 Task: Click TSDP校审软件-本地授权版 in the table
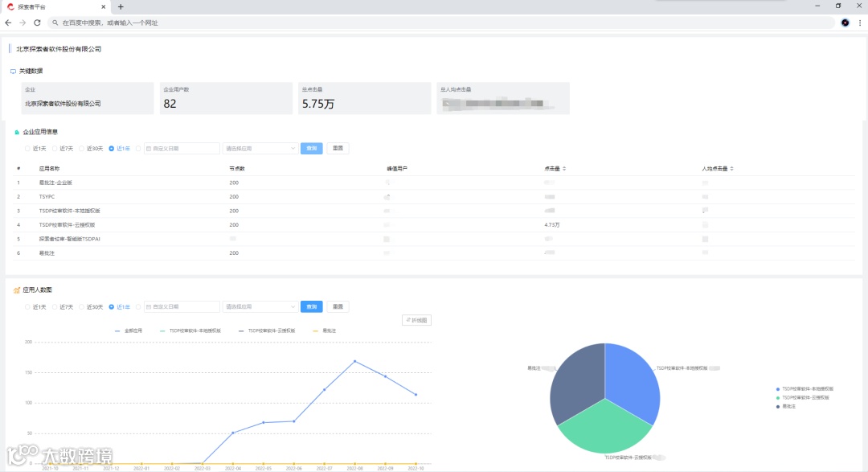click(x=69, y=211)
